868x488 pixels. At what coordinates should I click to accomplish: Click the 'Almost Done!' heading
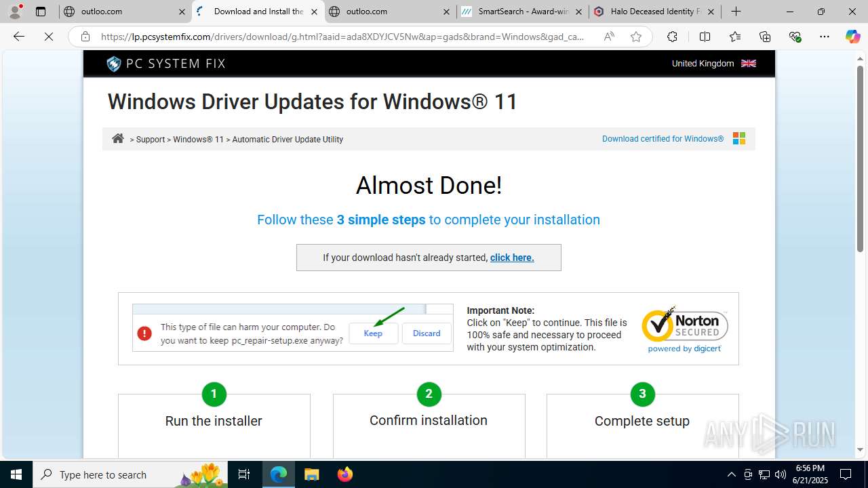429,185
